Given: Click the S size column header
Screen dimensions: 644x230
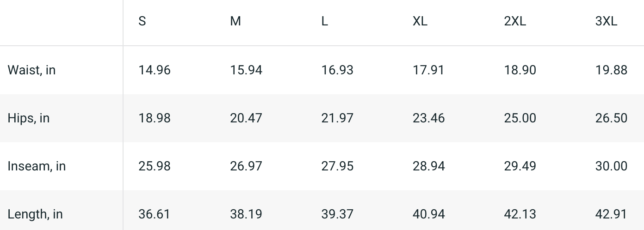Looking at the screenshot, I should pyautogui.click(x=142, y=21).
